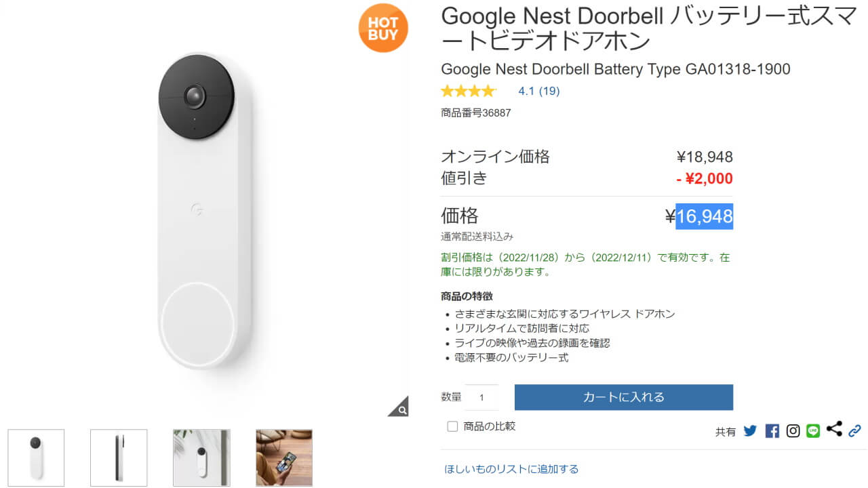Click the generic share icon

click(x=834, y=428)
